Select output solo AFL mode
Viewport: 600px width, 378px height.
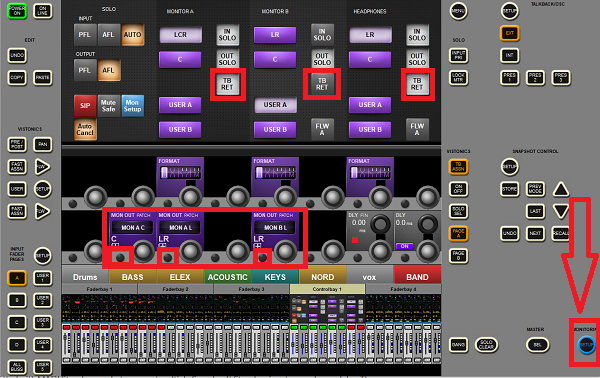click(x=109, y=70)
